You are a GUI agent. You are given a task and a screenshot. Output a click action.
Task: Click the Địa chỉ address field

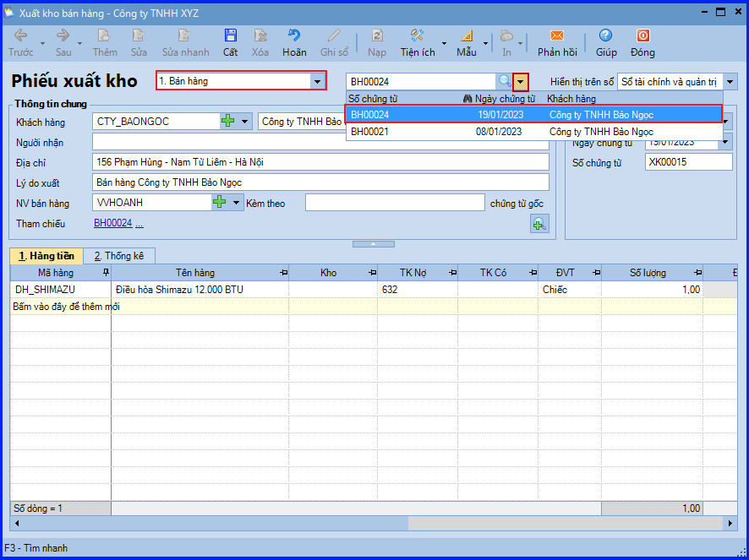pos(320,162)
